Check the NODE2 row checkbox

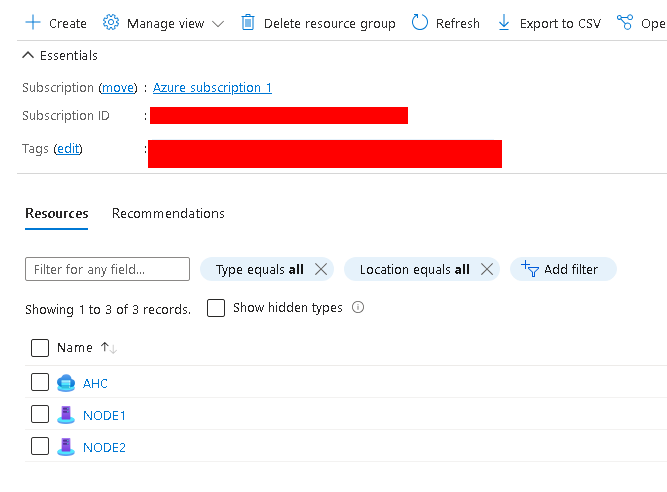(x=40, y=446)
